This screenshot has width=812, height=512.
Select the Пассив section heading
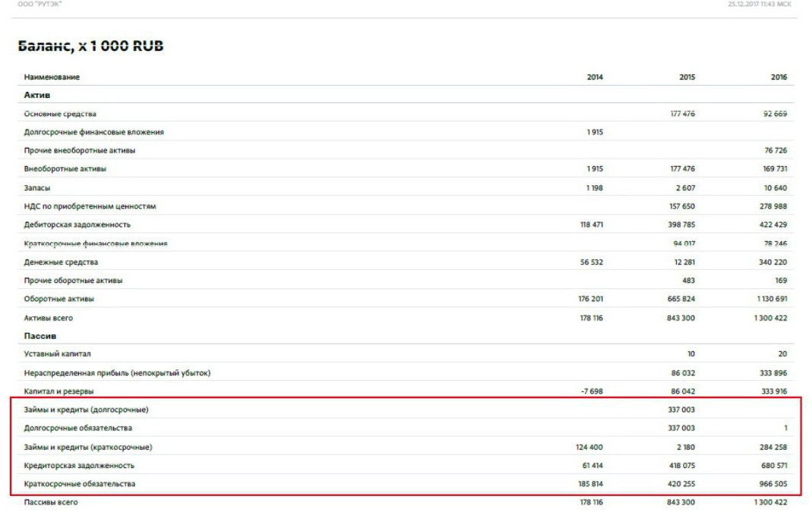pos(39,335)
